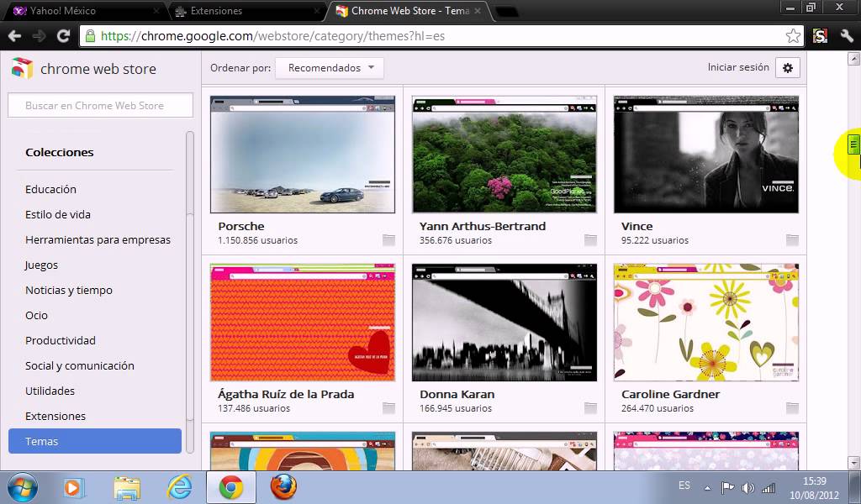Viewport: 861px width, 504px height.
Task: Click the small icon on Yann Arthus-Bertrand card
Action: (590, 239)
